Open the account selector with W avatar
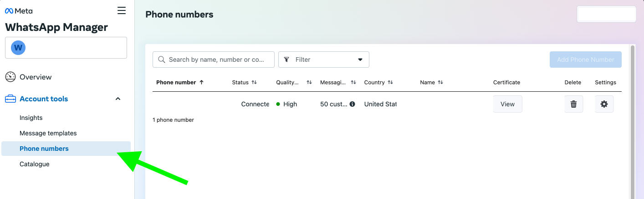644x199 pixels. (x=66, y=48)
